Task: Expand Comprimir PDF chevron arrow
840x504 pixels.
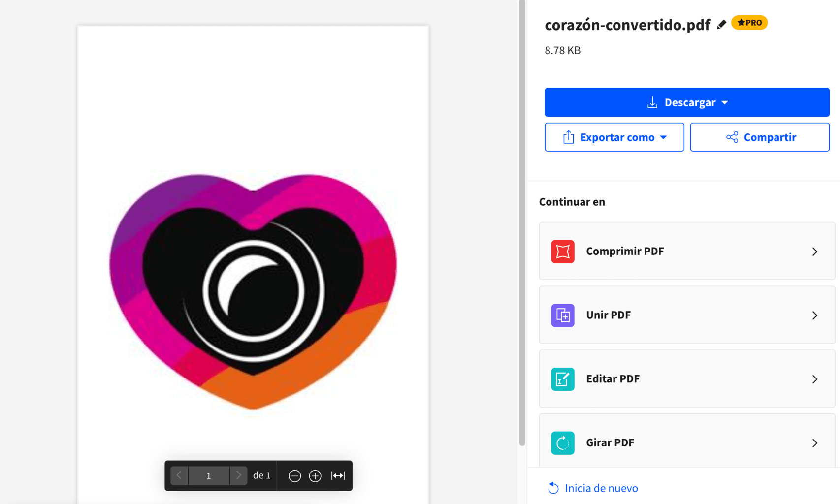Action: [x=815, y=252]
